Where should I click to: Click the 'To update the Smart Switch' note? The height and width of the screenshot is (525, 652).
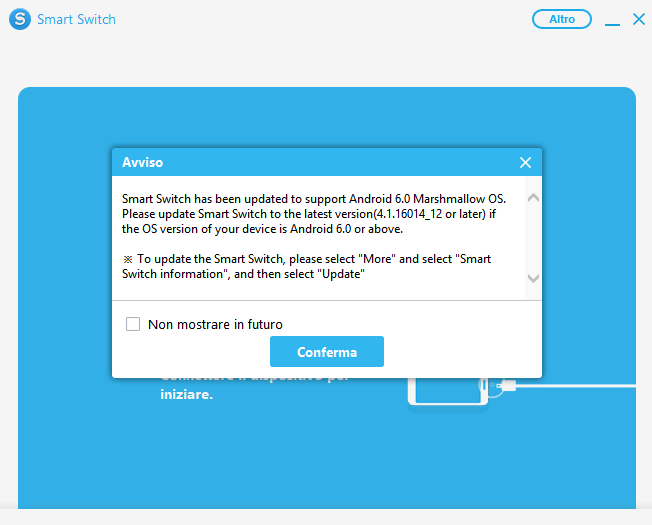coord(306,266)
